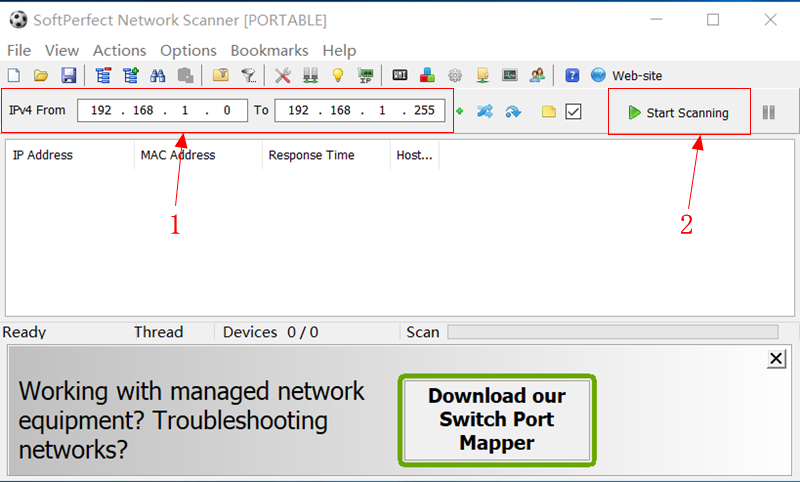Expand all results tree icon with green plus
This screenshot has width=800, height=482.
(x=131, y=75)
